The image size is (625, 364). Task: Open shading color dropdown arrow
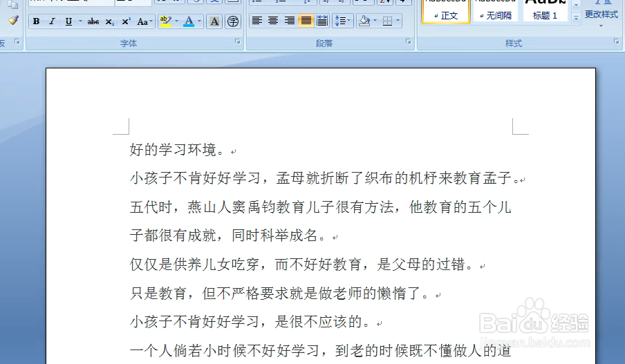click(x=375, y=21)
